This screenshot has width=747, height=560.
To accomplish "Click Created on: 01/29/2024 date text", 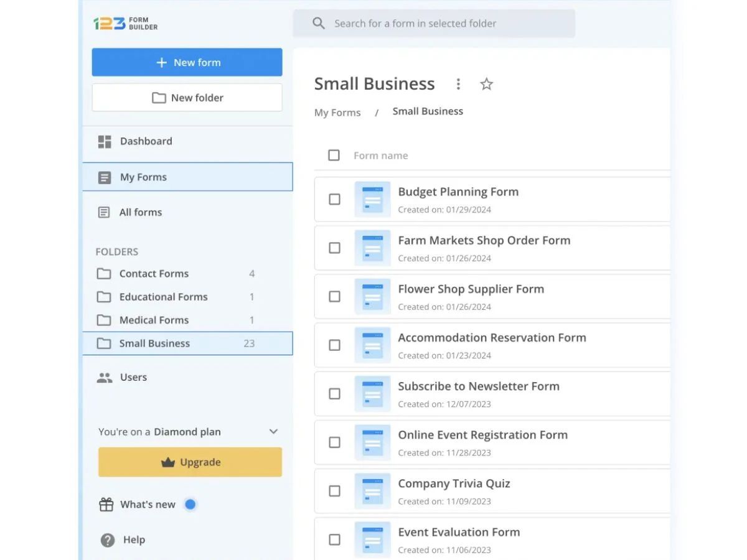I will pyautogui.click(x=444, y=210).
